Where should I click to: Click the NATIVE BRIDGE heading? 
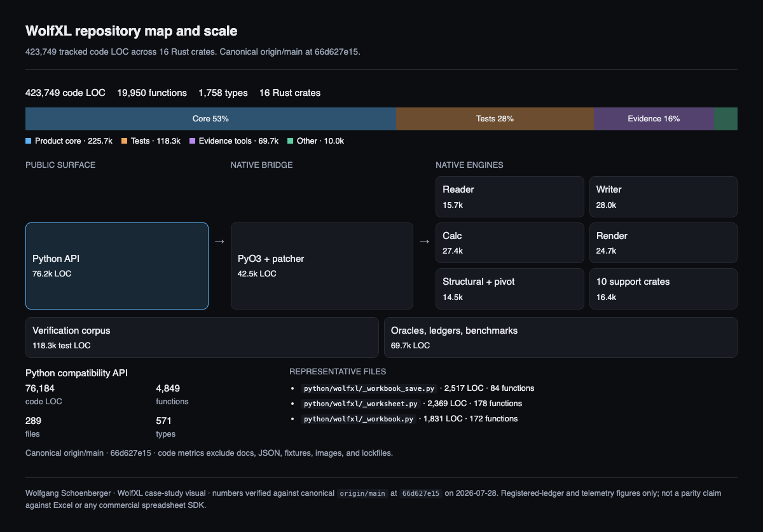tap(262, 165)
